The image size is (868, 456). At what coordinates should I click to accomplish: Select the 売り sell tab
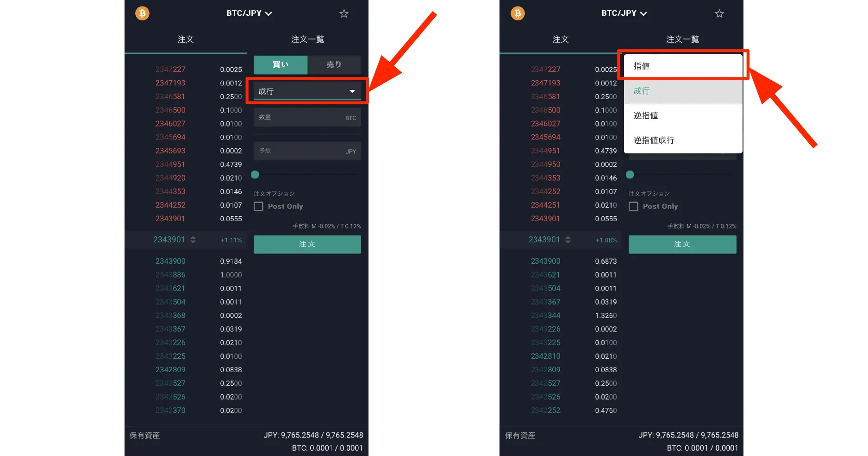(334, 65)
